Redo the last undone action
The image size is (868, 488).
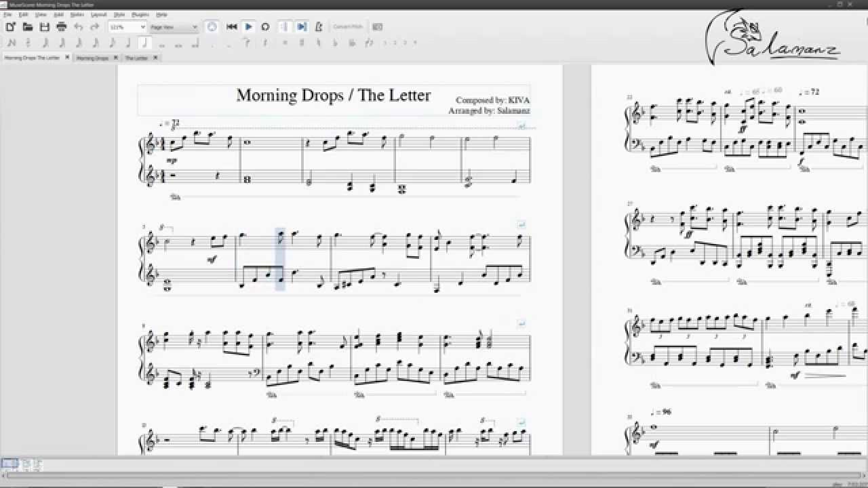pos(94,27)
